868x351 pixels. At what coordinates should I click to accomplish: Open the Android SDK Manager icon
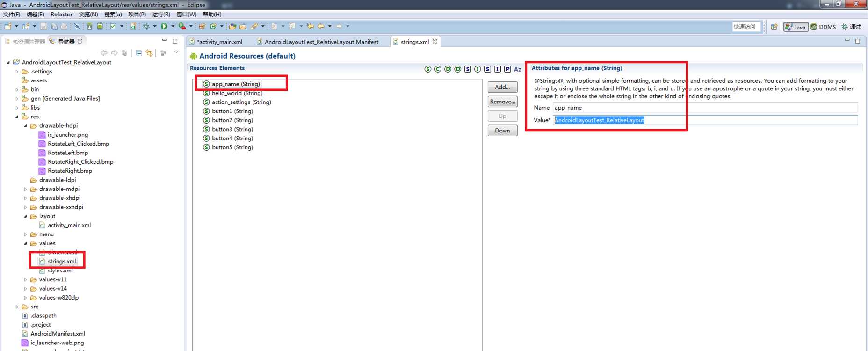[x=89, y=26]
